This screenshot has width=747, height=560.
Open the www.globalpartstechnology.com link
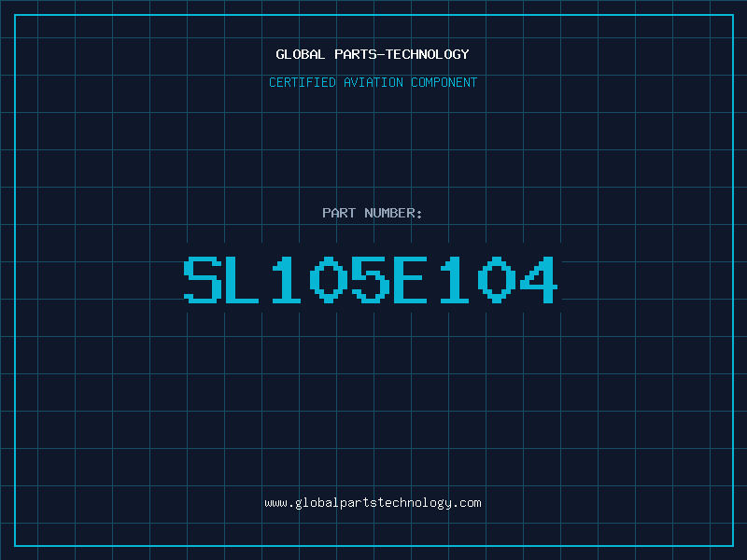point(373,503)
